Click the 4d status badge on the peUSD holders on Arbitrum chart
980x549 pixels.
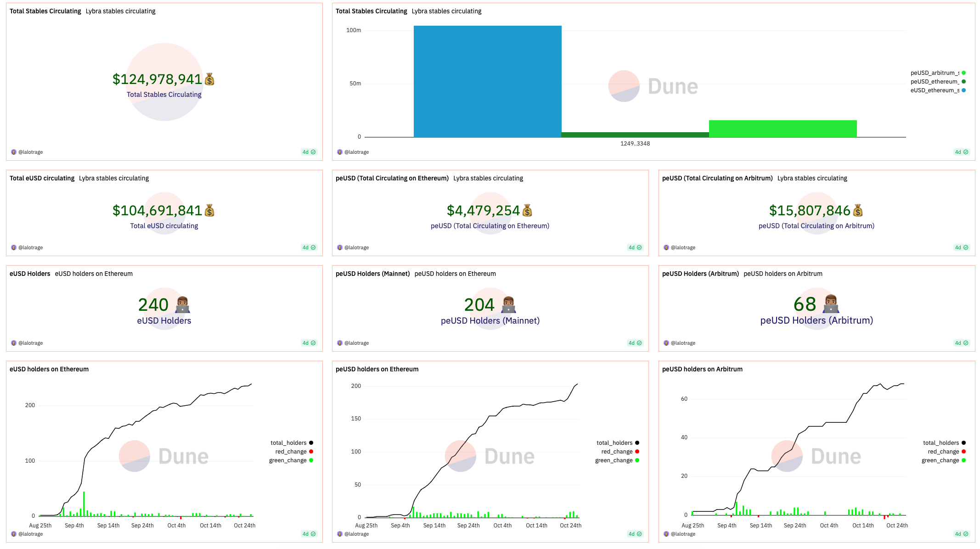click(x=961, y=534)
